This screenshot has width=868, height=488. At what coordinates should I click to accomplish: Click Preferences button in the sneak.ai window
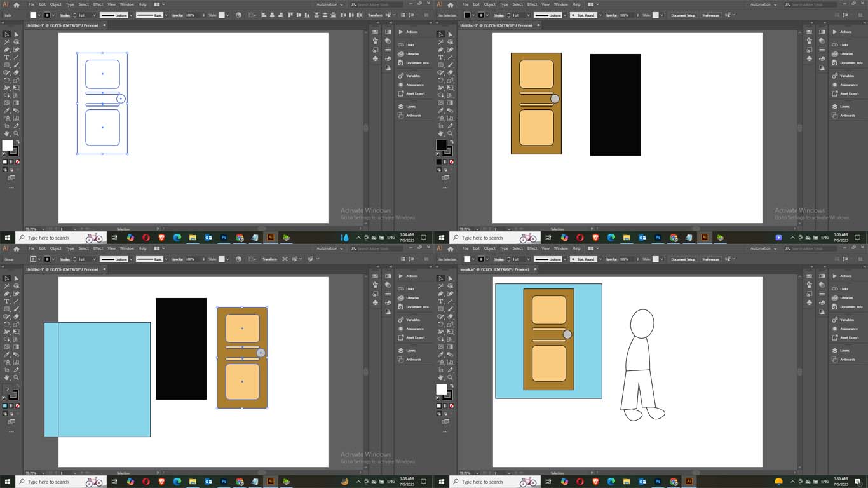click(710, 259)
